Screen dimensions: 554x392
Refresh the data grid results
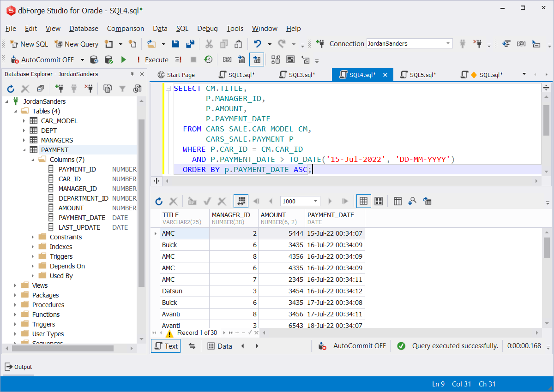pos(159,201)
